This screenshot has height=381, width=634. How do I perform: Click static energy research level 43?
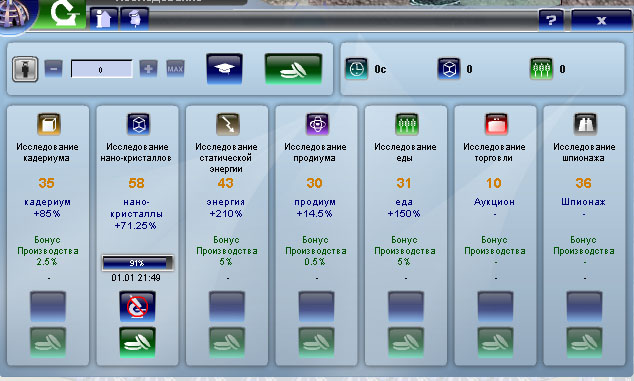pos(226,183)
